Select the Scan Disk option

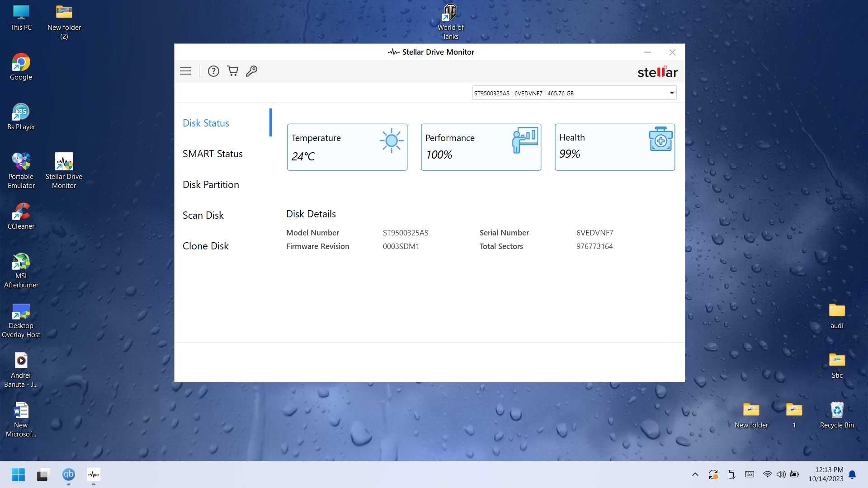point(203,215)
